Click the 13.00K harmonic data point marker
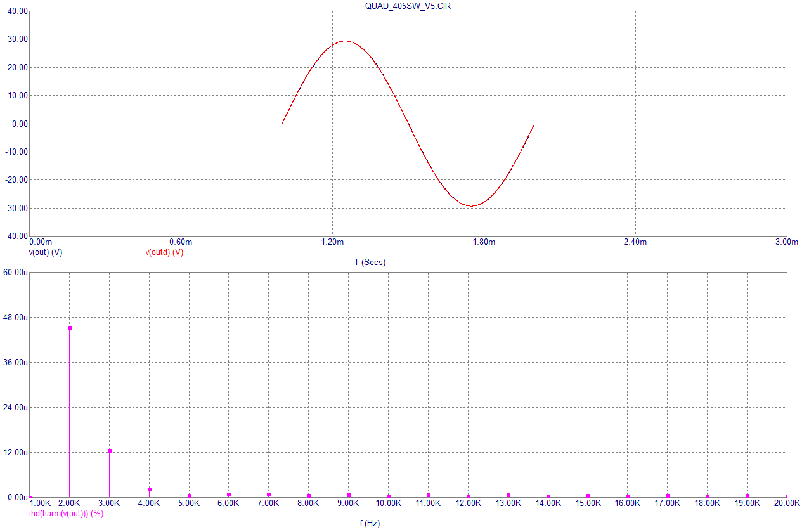Image resolution: width=809 pixels, height=532 pixels. [x=508, y=495]
